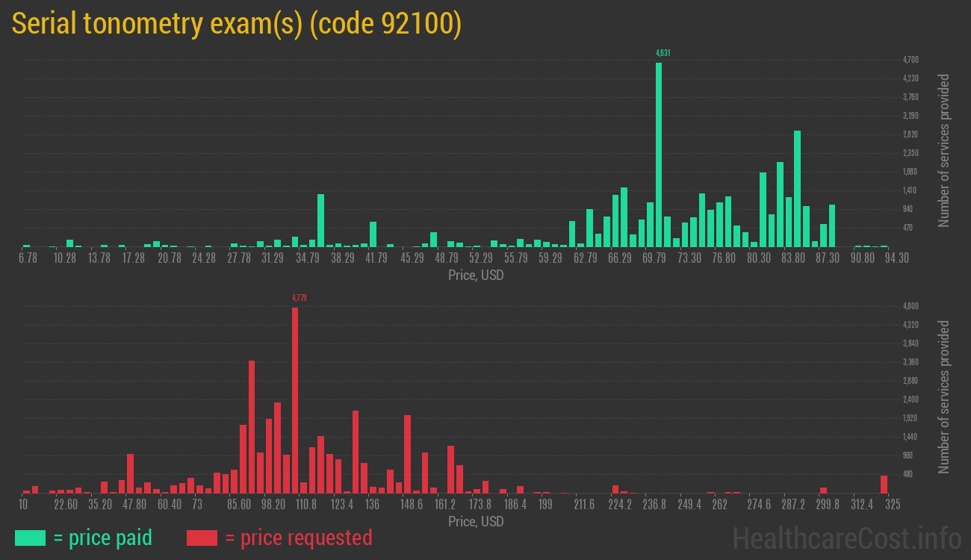
Task: Click the tallest green bar labeled 4,631
Action: pos(659,153)
